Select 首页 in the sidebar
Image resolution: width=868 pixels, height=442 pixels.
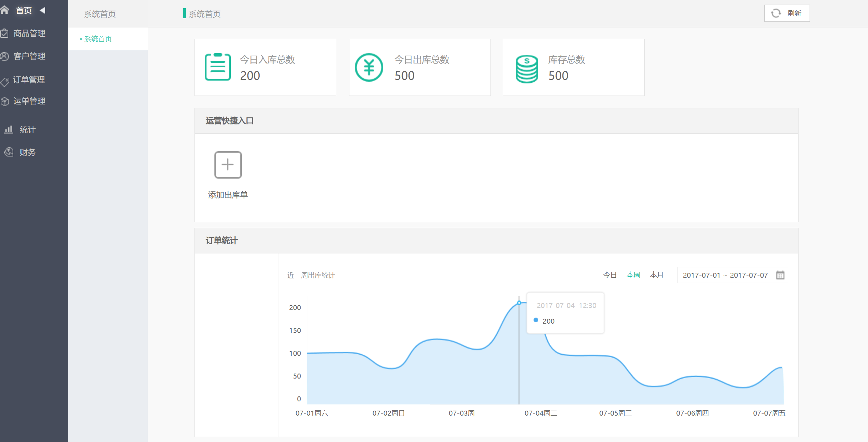pyautogui.click(x=24, y=11)
